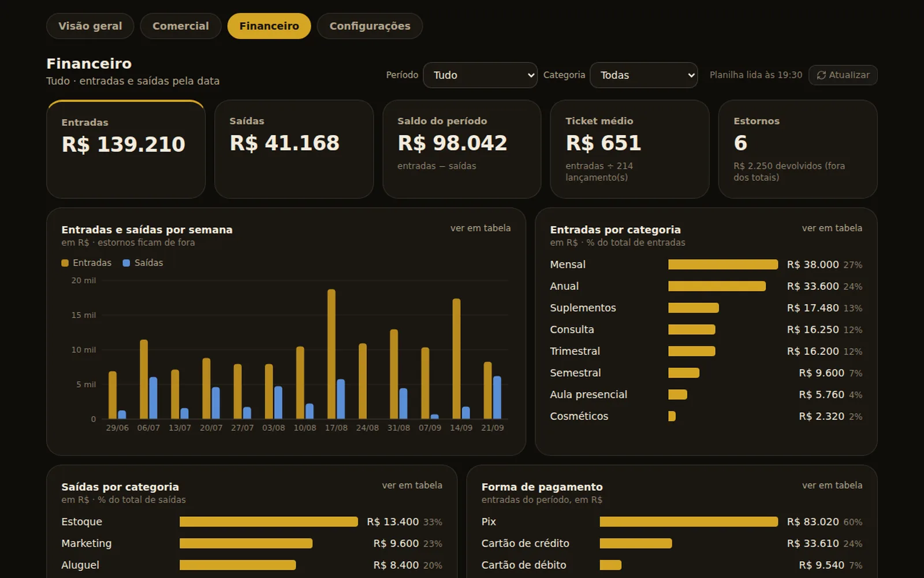The width and height of the screenshot is (924, 578).
Task: View Forma de pagamento in table
Action: coord(832,486)
